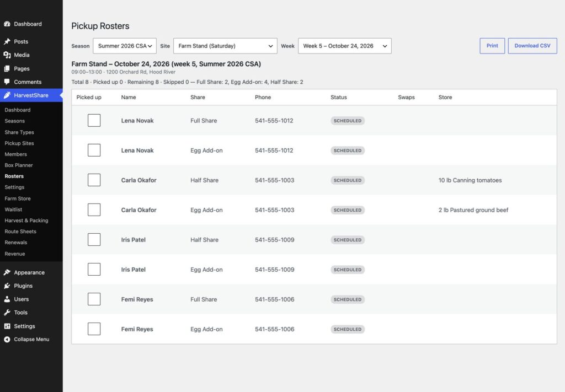This screenshot has height=392, width=565.
Task: Tick the Iris Patel Egg Add-on checkbox
Action: click(x=94, y=269)
